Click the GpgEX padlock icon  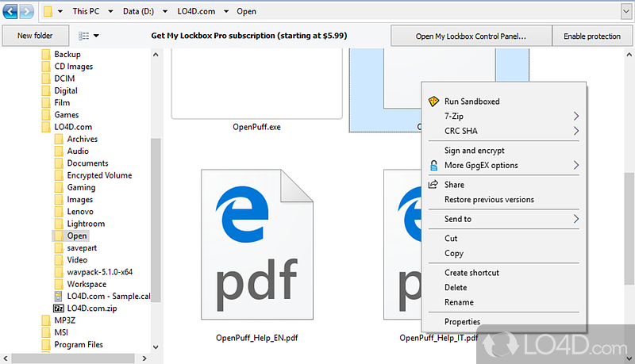coord(433,166)
